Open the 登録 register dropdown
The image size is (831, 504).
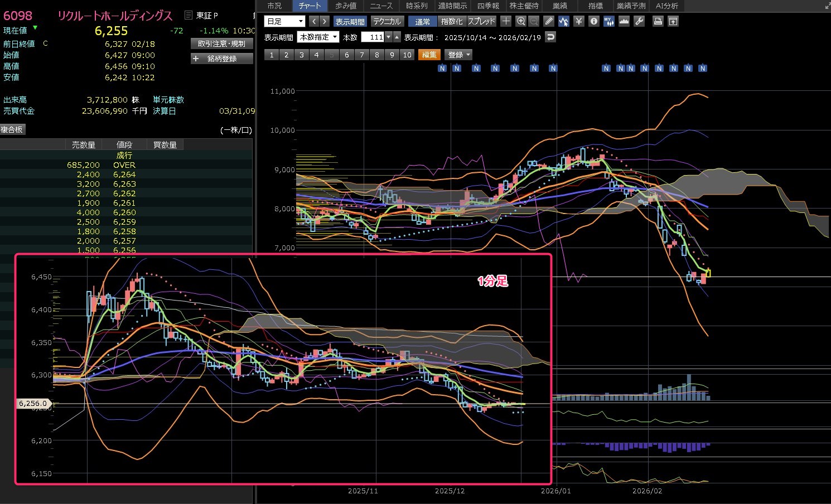click(458, 55)
